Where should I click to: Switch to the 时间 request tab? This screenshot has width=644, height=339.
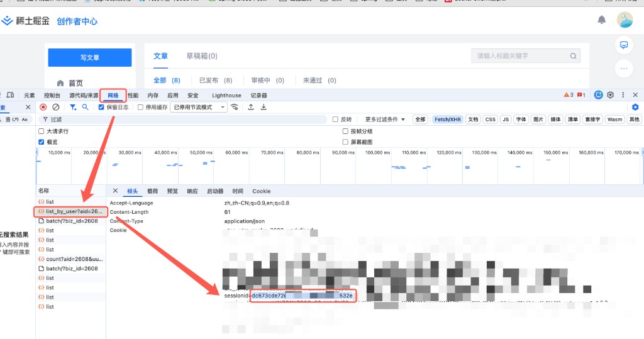point(237,191)
